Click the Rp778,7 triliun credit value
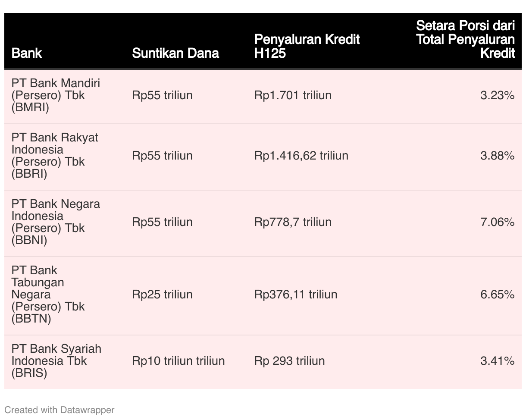Screen dimensions: 526x420 point(293,222)
